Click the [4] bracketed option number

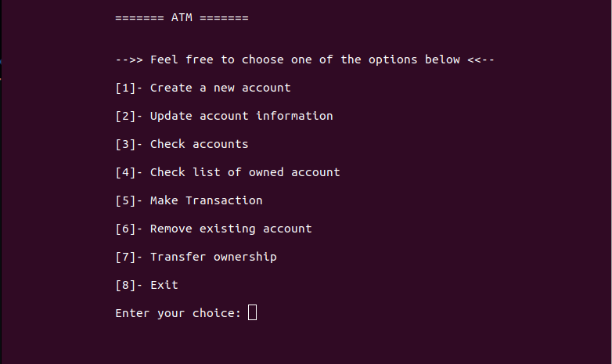125,172
